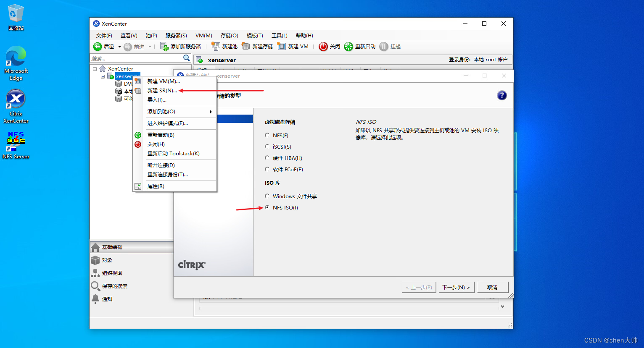Open the View (查看) menu
644x348 pixels.
click(129, 36)
